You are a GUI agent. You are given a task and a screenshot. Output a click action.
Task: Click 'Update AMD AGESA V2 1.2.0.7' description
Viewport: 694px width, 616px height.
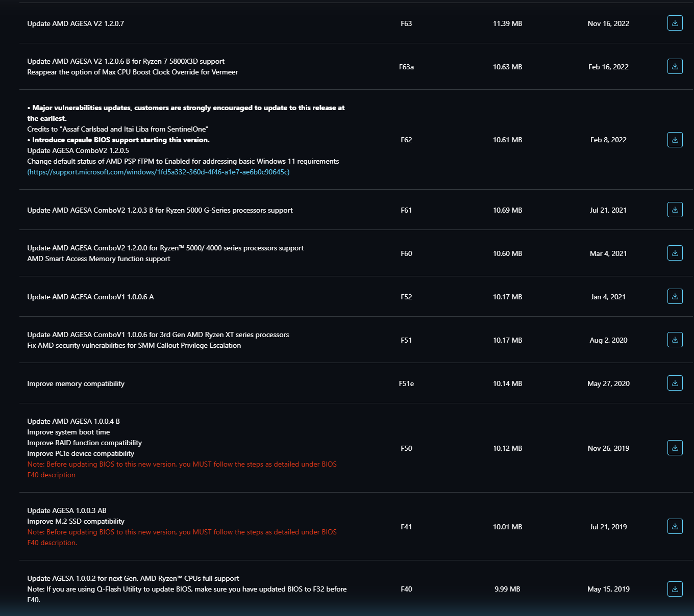pos(76,23)
